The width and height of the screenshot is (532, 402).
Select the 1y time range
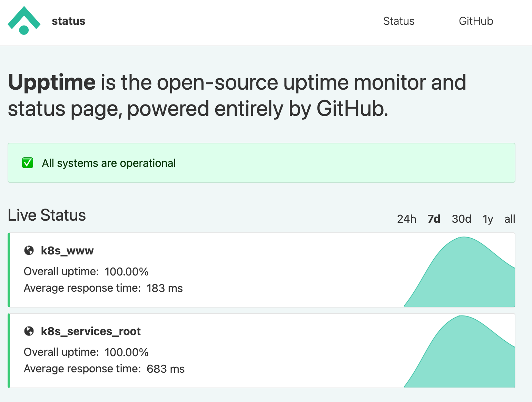pos(488,219)
